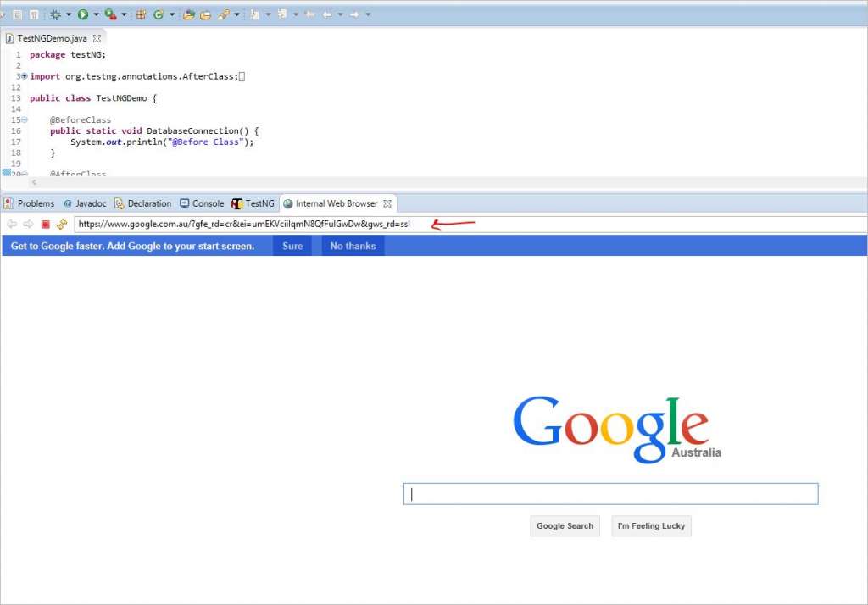Open the Forward history dropdown arrow
The image size is (868, 605).
368,14
